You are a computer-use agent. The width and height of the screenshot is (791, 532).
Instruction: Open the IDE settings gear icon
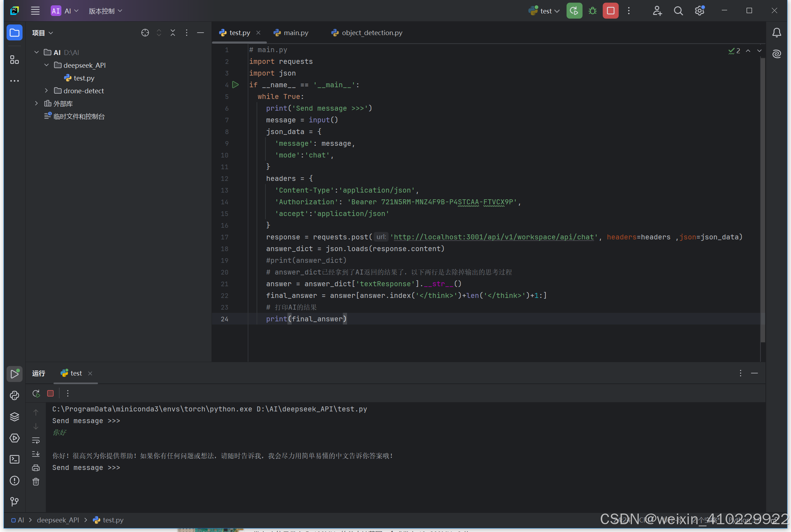click(x=699, y=11)
